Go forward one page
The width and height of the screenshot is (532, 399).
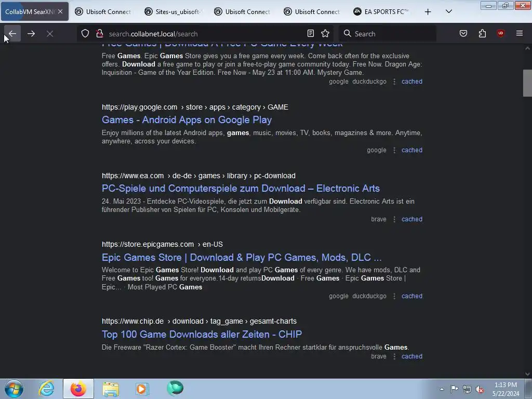[31, 34]
